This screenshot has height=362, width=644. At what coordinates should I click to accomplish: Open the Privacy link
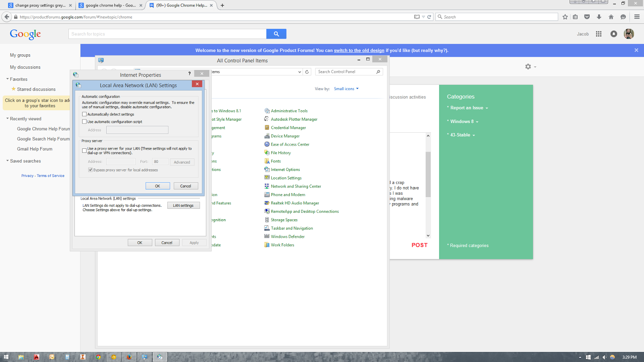(x=27, y=176)
